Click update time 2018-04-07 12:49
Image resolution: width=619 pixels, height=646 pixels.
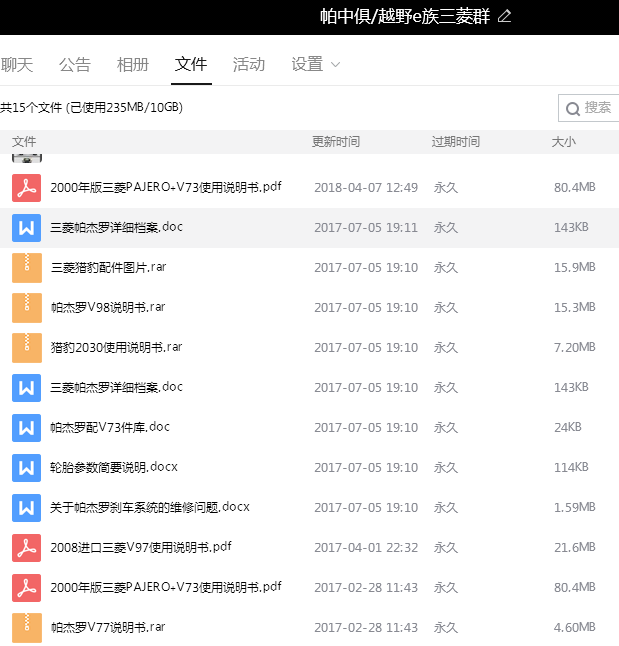[366, 187]
